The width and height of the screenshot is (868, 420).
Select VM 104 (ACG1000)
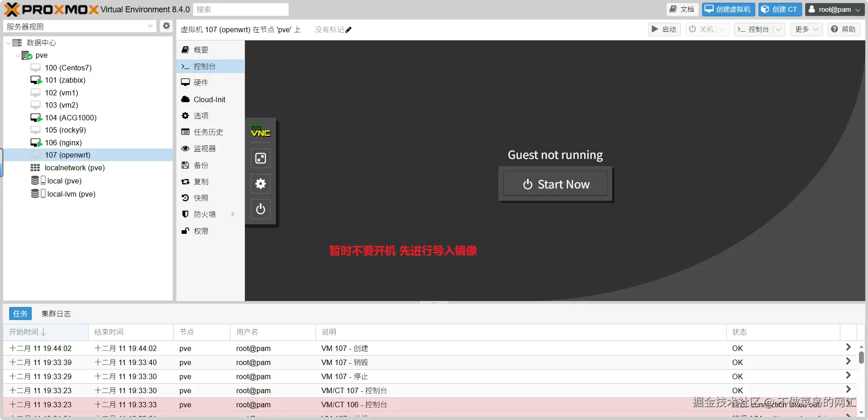point(70,118)
